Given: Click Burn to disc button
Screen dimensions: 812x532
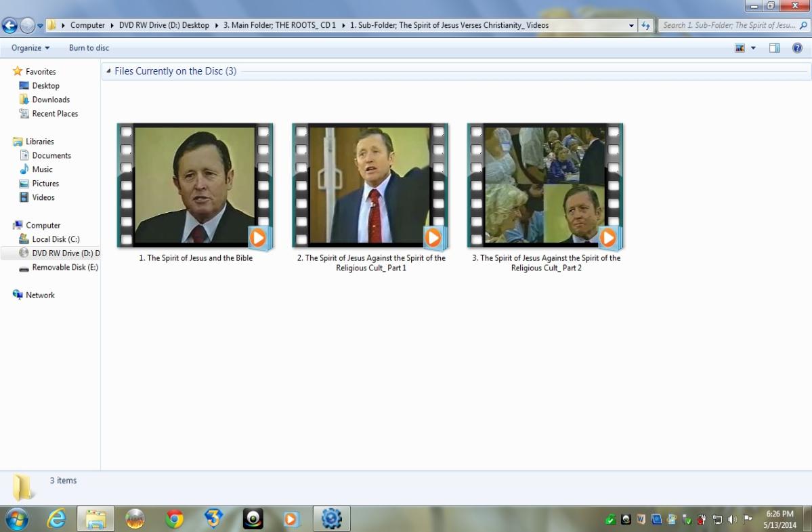Looking at the screenshot, I should [x=89, y=48].
